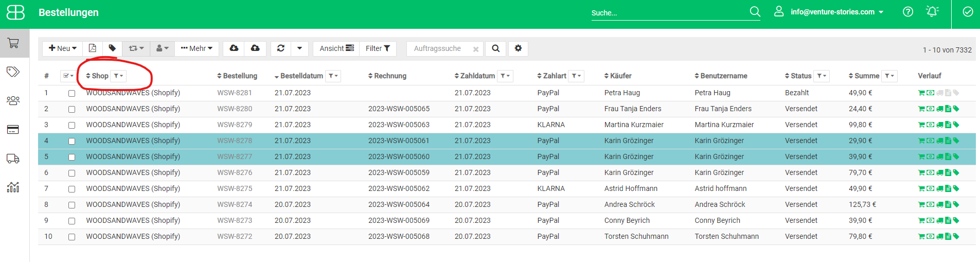
Task: Click the price tags sidebar icon
Action: point(13,72)
